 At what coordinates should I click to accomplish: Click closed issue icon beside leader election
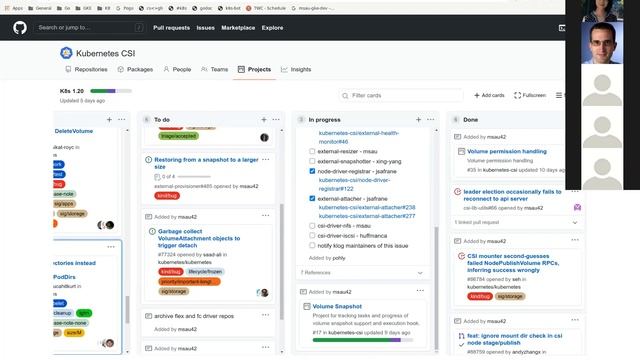coord(458,192)
